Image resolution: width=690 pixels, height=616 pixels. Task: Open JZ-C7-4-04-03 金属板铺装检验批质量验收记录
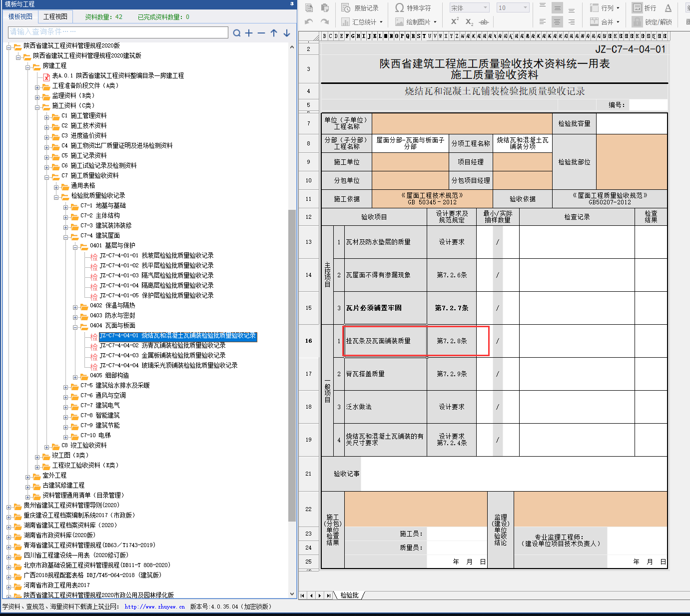coord(162,356)
